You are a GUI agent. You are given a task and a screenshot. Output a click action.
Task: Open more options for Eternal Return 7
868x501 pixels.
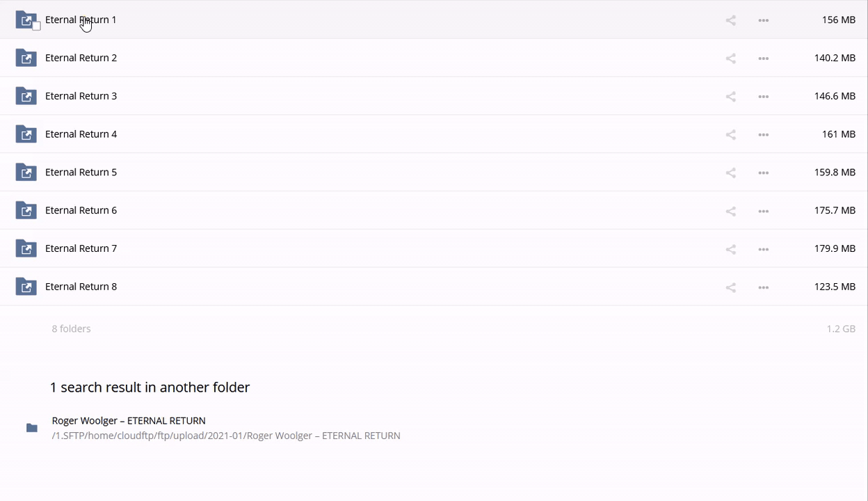pos(763,249)
